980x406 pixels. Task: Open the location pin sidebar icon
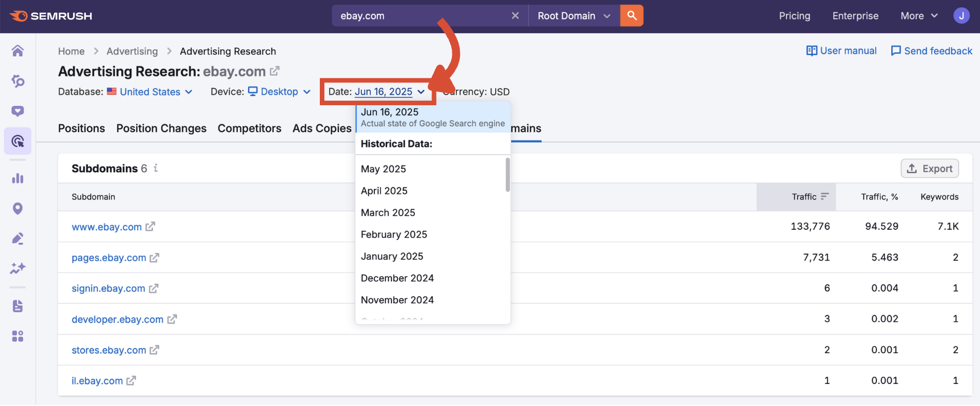tap(18, 209)
